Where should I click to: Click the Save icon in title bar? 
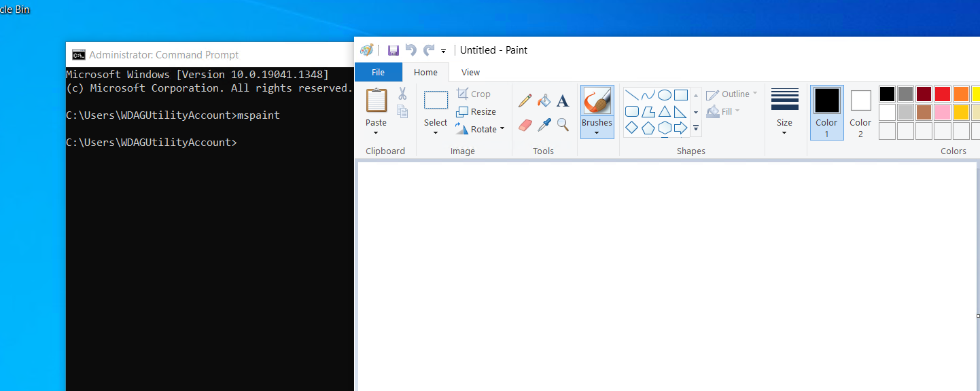point(393,50)
